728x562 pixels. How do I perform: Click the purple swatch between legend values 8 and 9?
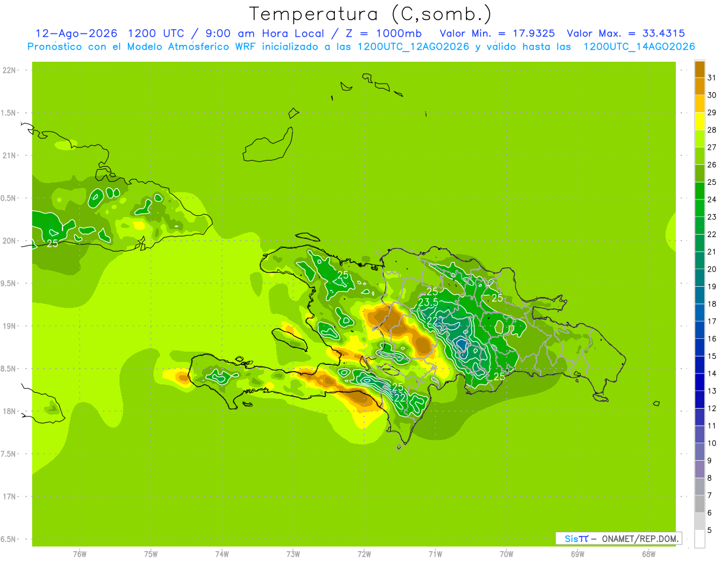point(699,469)
